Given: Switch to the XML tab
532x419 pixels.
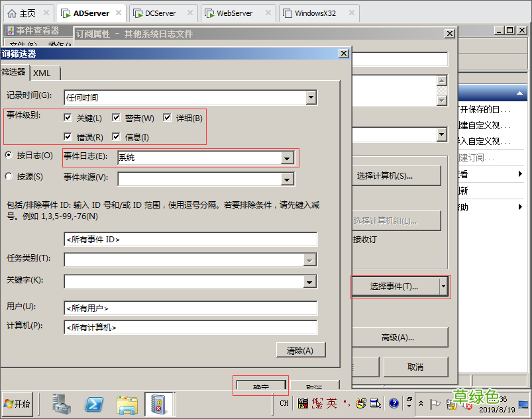Looking at the screenshot, I should (43, 72).
